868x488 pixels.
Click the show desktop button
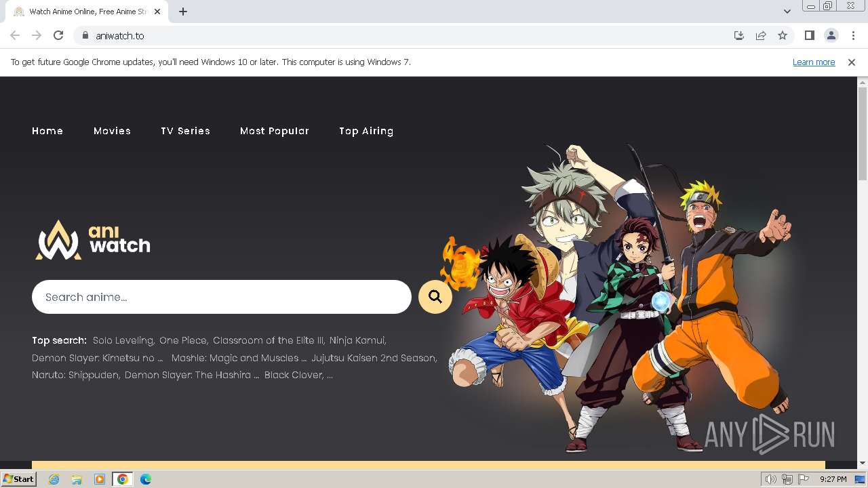point(861,479)
